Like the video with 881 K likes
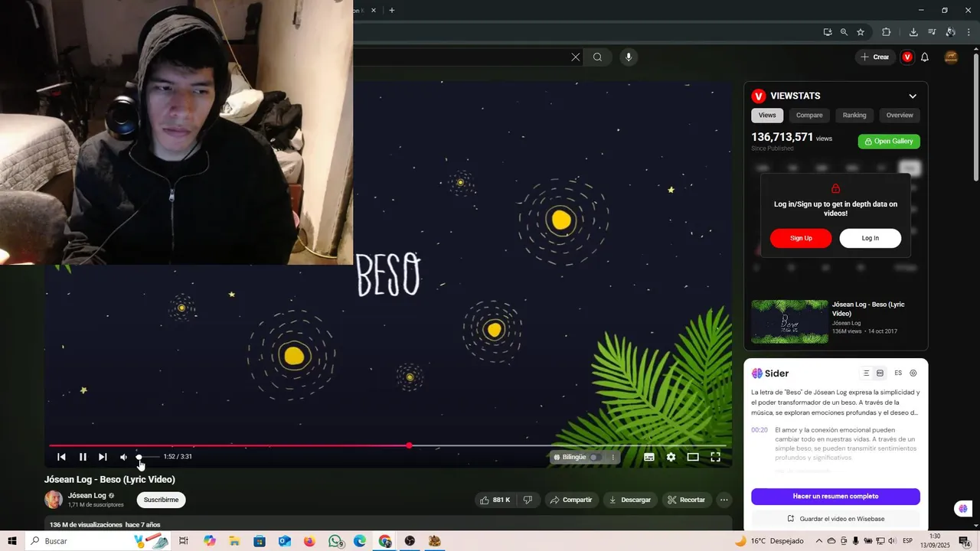 pos(495,500)
